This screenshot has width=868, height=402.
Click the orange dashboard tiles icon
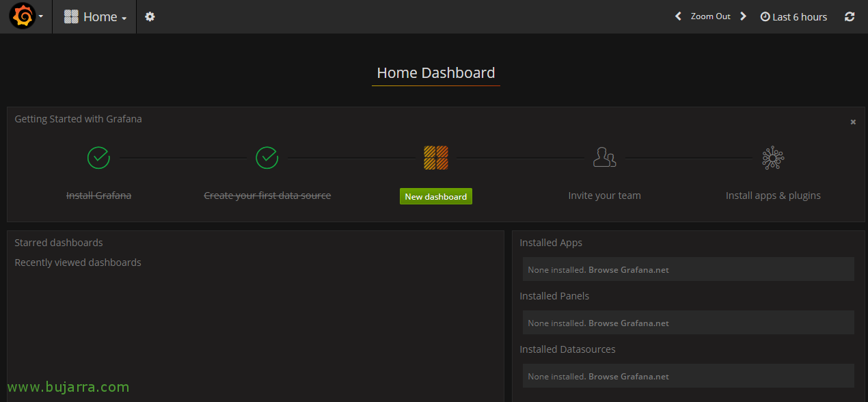(436, 157)
